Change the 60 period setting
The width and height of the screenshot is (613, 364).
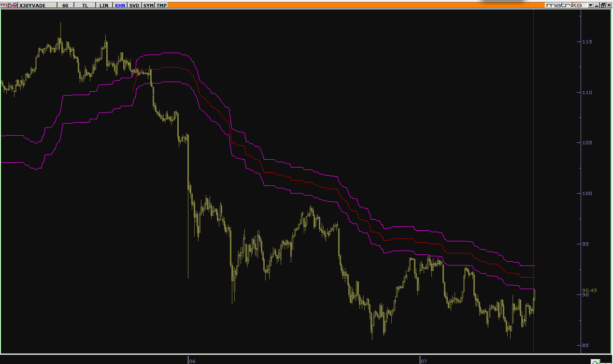click(x=65, y=5)
